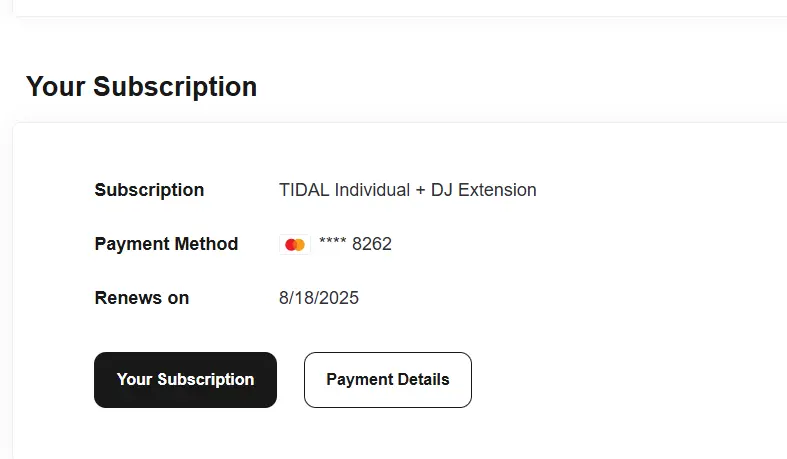Image resolution: width=787 pixels, height=459 pixels.
Task: Click DJ Extension in the plan name
Action: 483,190
